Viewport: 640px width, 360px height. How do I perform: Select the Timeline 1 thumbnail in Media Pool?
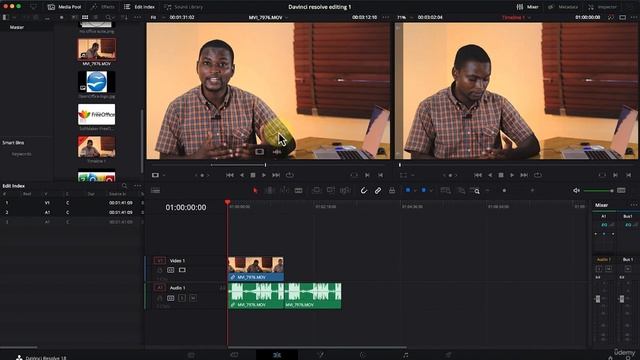[97, 147]
